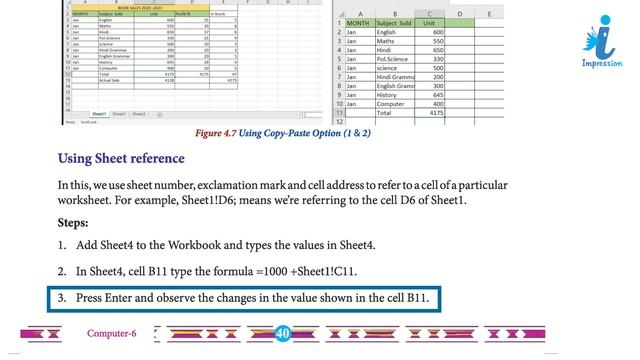Select column D header in right spreadsheet
Image resolution: width=640 pixels, height=360 pixels.
pos(460,14)
